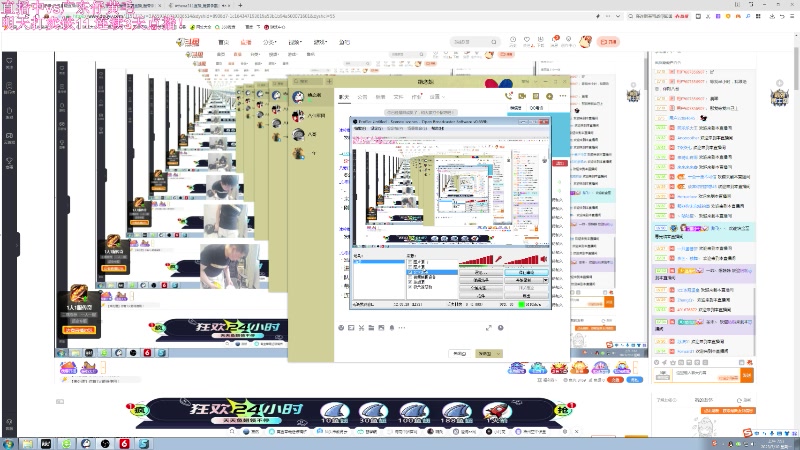Expand the 设置 dropdown in QQ group tabs

tap(437, 96)
